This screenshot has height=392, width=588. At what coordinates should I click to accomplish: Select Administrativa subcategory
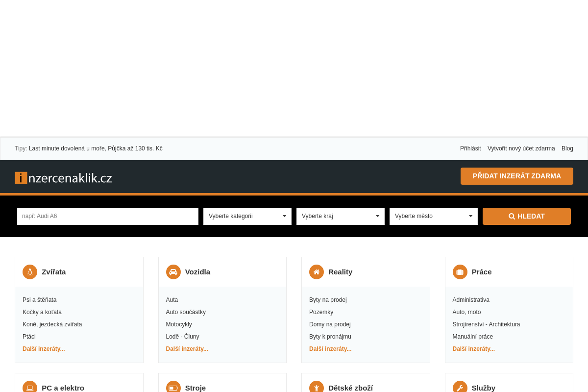coord(471,300)
